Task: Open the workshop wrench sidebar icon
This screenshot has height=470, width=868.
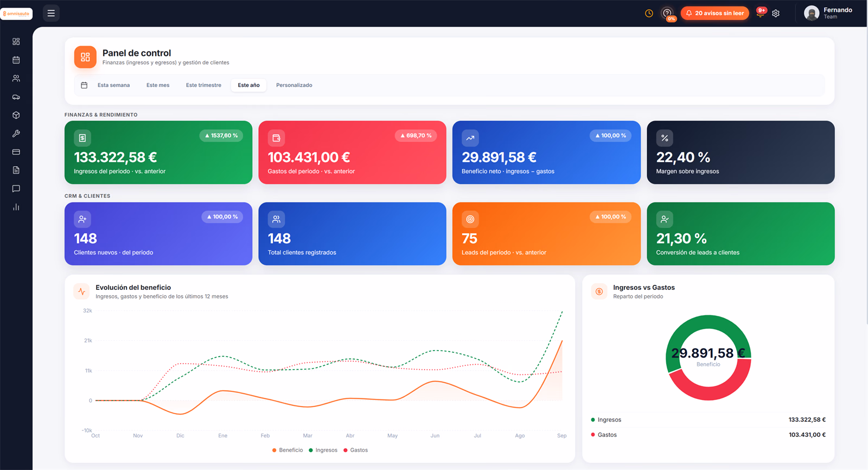Action: click(x=16, y=134)
